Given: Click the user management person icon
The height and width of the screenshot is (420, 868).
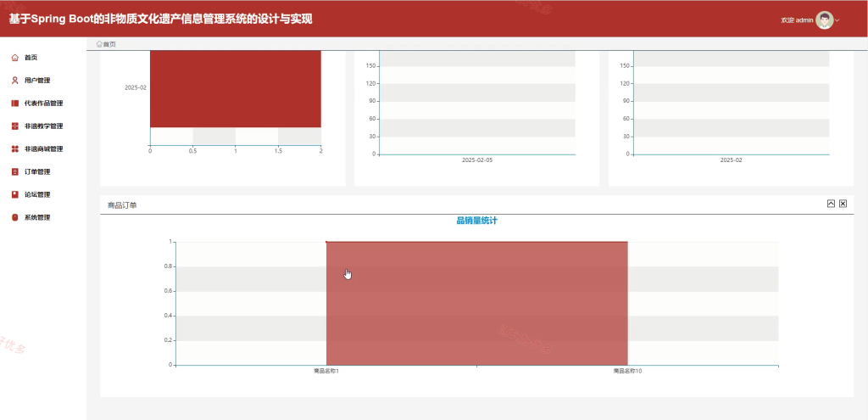Looking at the screenshot, I should 15,81.
